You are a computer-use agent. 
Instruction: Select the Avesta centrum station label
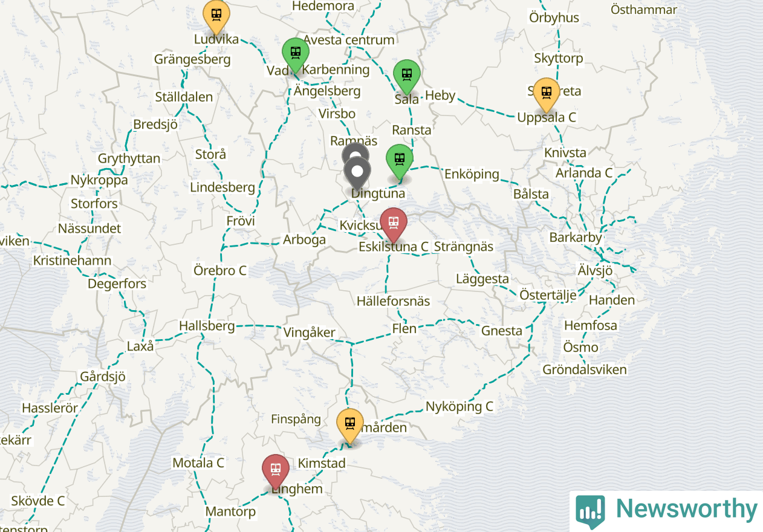[x=349, y=40]
